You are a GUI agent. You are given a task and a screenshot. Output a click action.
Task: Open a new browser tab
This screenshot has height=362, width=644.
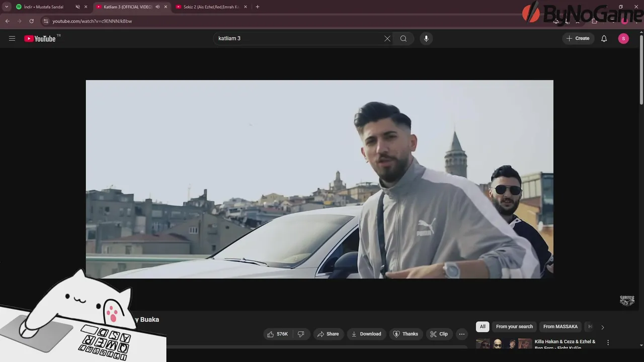tap(258, 7)
